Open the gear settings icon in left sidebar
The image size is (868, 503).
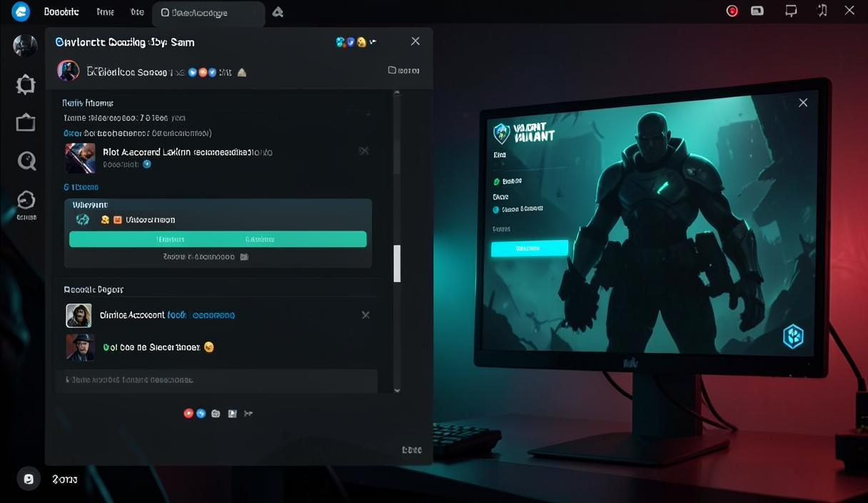[26, 84]
